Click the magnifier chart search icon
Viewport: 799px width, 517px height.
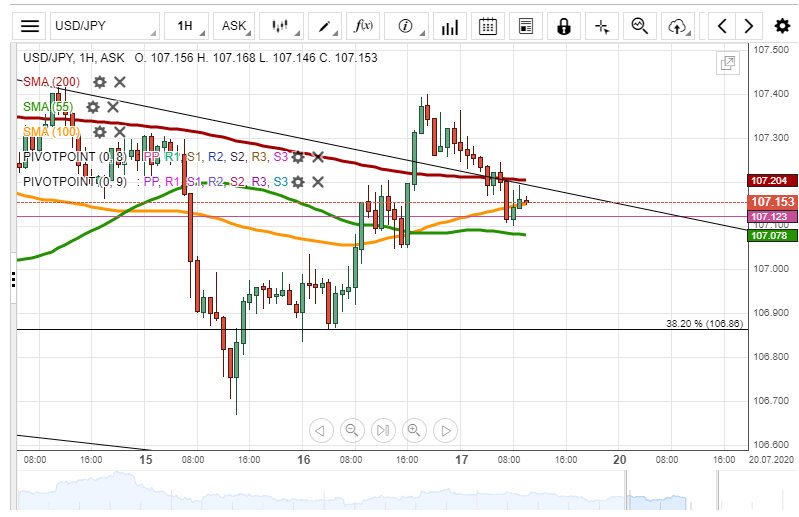point(640,26)
